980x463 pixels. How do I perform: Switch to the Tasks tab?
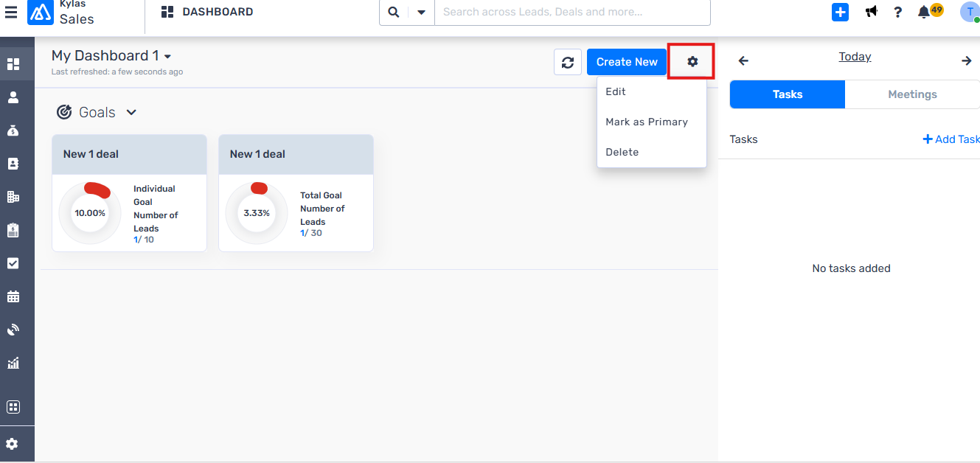point(788,94)
